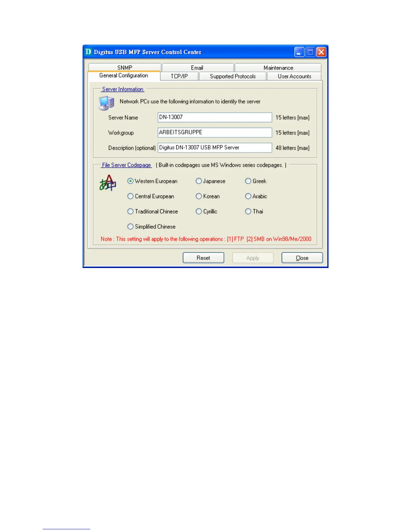Switch to Supported Protocols tab

click(x=233, y=76)
